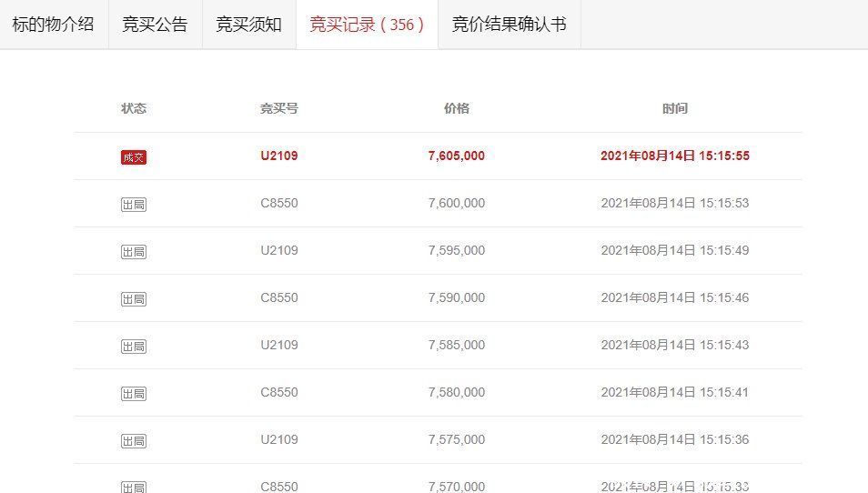The width and height of the screenshot is (868, 493).
Task: Click the red 成交 status badge
Action: pos(134,157)
